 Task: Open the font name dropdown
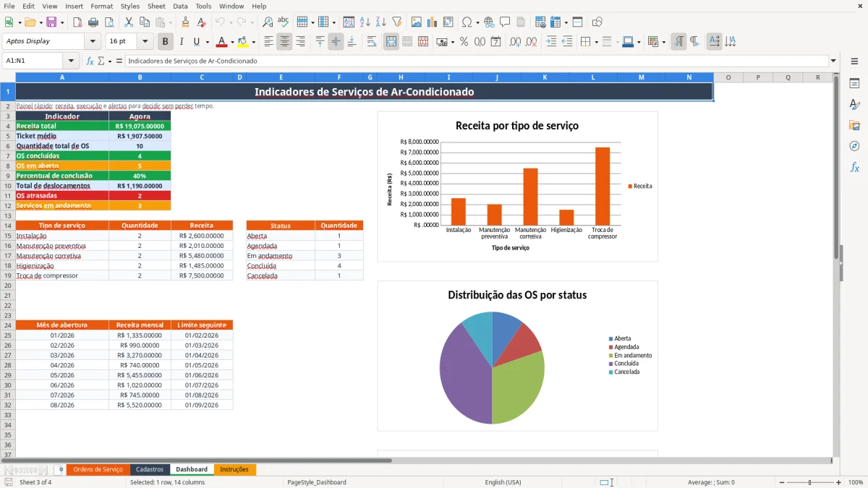click(92, 41)
